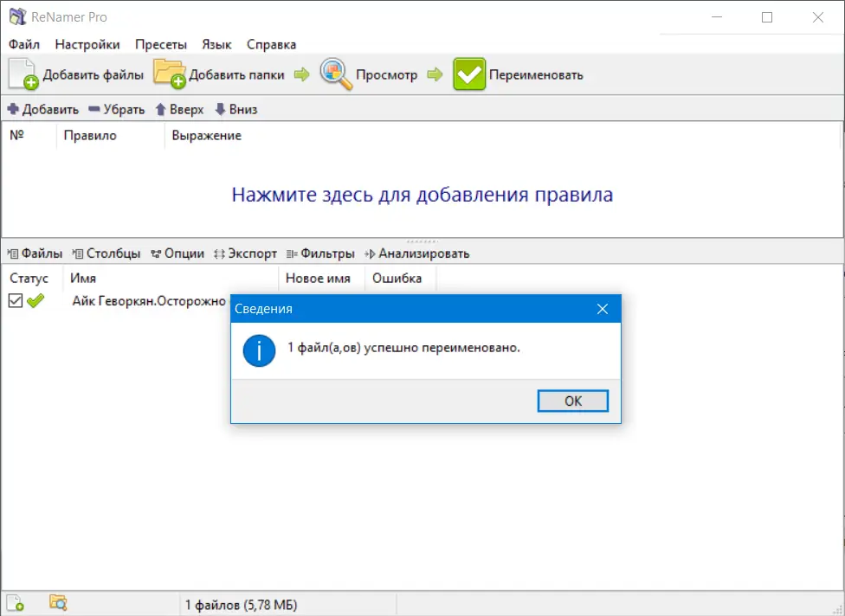Click the add-file icon in the status bar
The width and height of the screenshot is (845, 616).
(16, 604)
